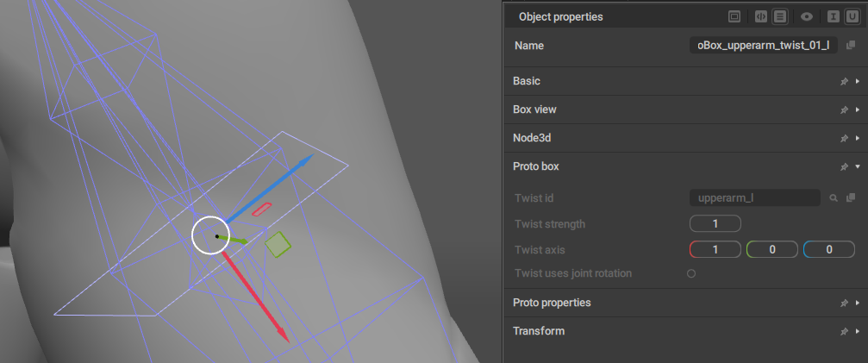This screenshot has width=868, height=363.
Task: Collapse the Proto box section arrow
Action: point(858,166)
